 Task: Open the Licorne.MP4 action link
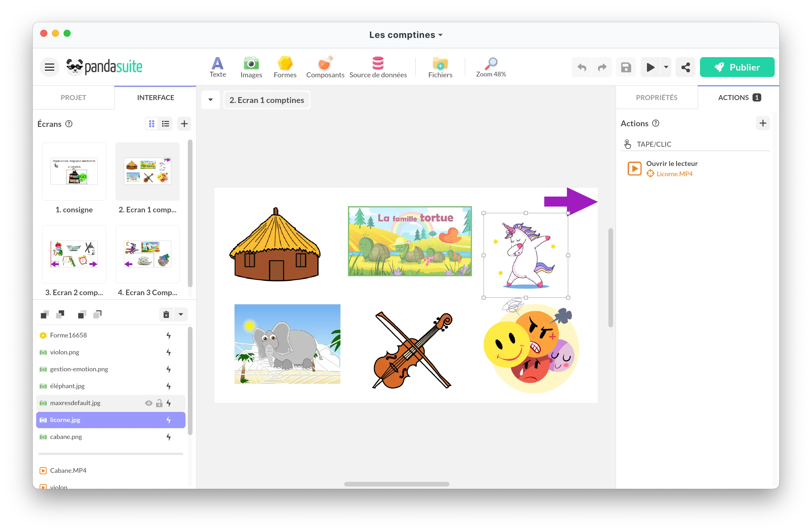click(674, 174)
